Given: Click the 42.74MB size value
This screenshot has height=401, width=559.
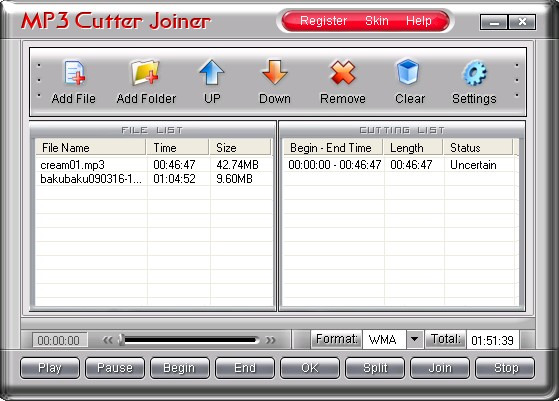Looking at the screenshot, I should click(237, 165).
